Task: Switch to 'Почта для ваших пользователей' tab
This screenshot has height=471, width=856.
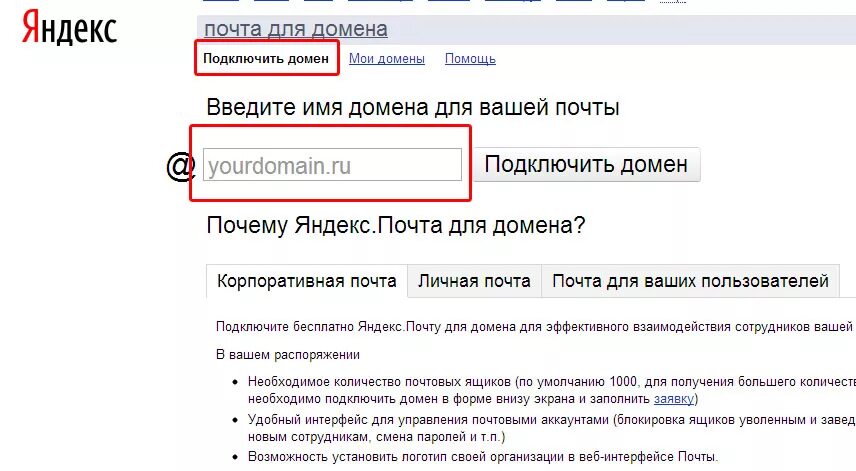Action: pyautogui.click(x=690, y=281)
